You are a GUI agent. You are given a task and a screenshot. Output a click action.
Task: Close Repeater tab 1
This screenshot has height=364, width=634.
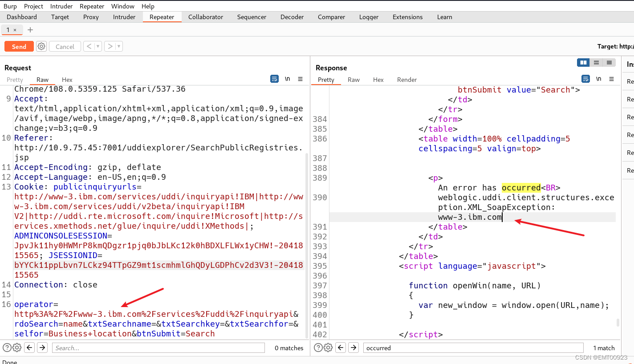15,30
